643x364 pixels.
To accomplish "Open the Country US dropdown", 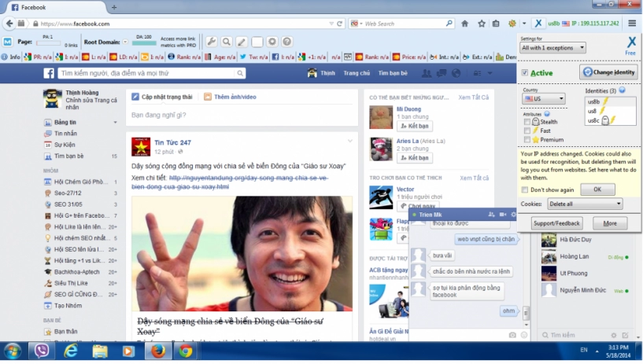I will pos(544,99).
